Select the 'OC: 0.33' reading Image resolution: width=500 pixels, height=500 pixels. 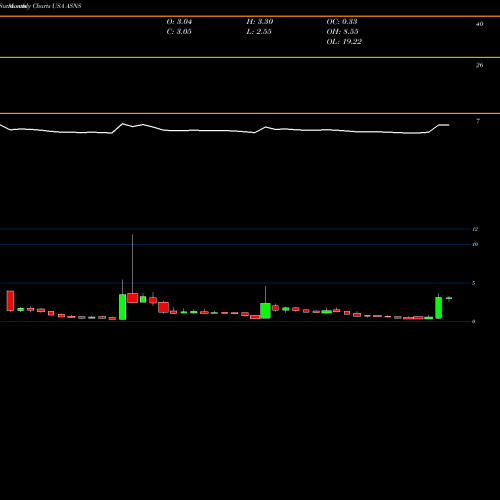click(342, 22)
